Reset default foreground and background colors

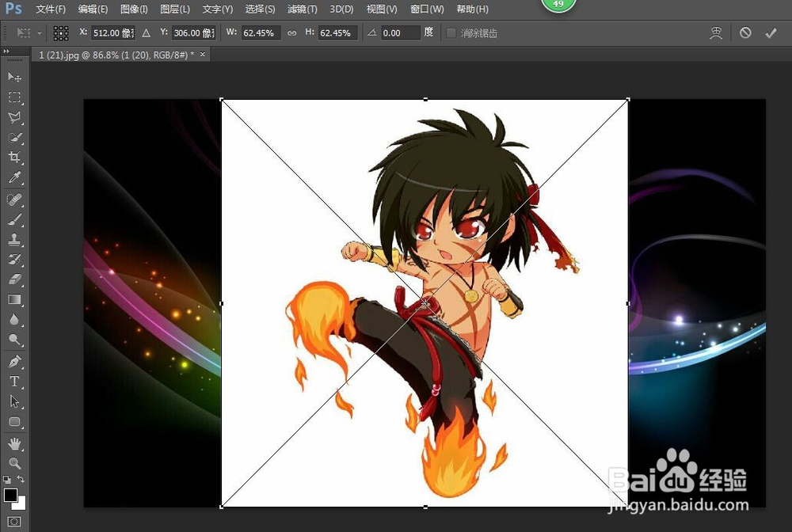[x=6, y=479]
